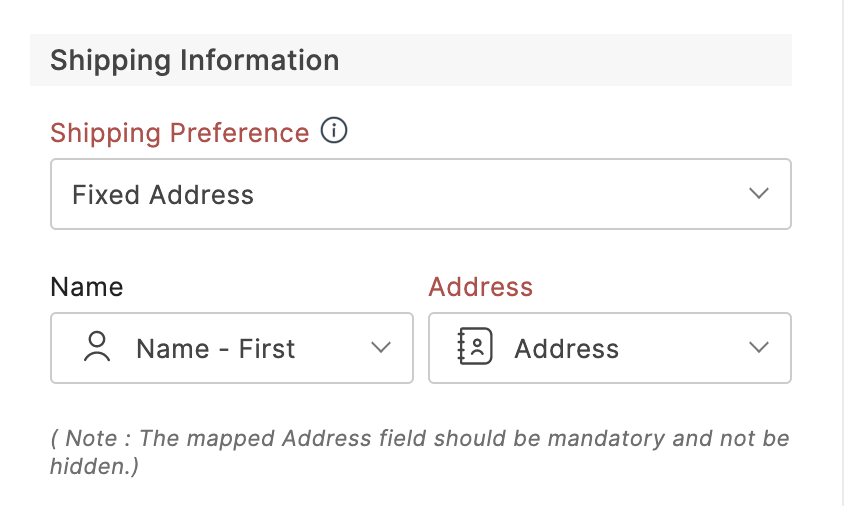
Task: Click the chevron arrow in Fixed Address box
Action: coord(759,193)
